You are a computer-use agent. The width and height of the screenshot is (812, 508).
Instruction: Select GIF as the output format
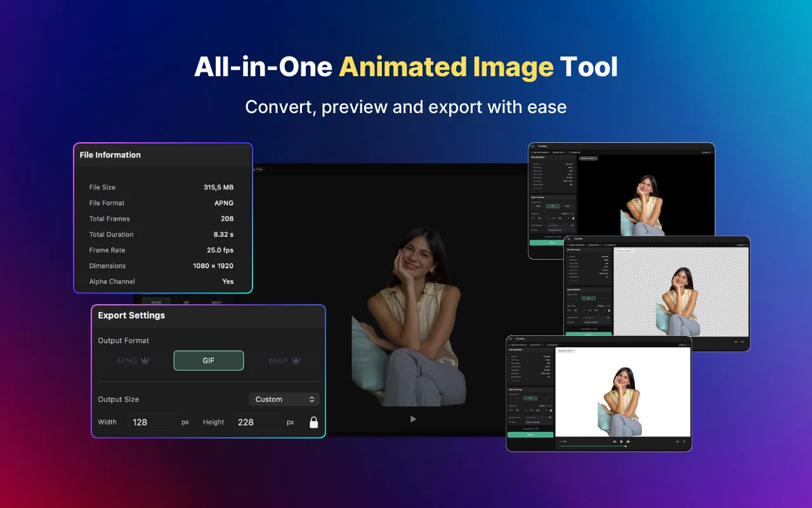pyautogui.click(x=209, y=360)
